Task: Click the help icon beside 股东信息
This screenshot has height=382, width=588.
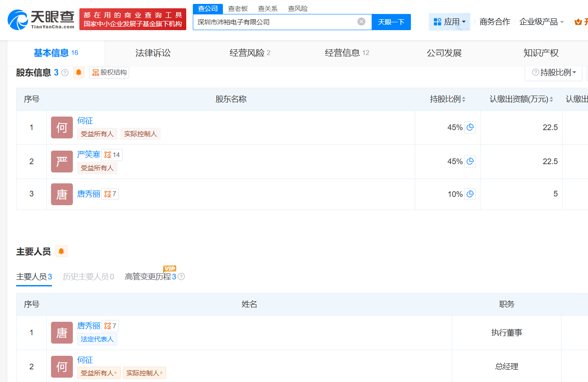Action: (65, 73)
